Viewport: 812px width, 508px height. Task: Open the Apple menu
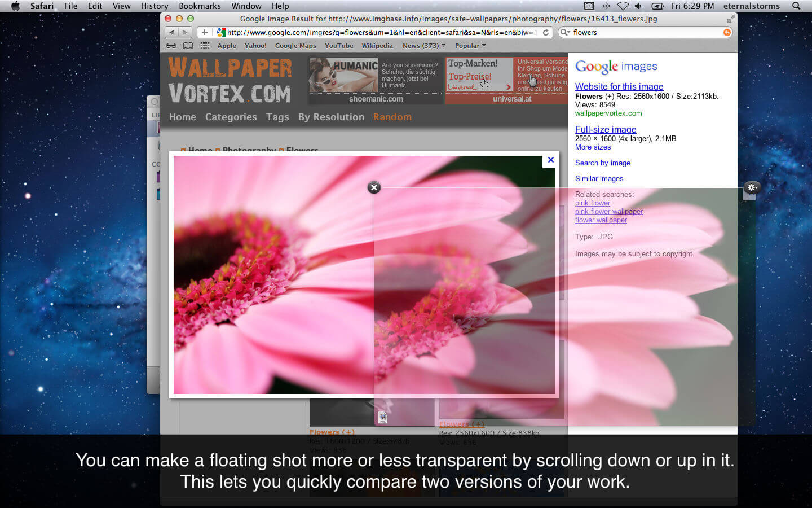pos(15,6)
